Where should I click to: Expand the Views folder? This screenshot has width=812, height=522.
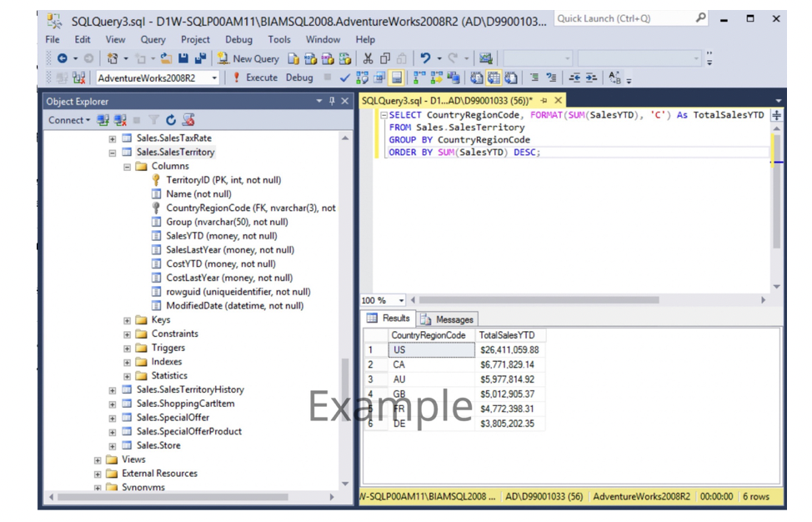(x=98, y=460)
